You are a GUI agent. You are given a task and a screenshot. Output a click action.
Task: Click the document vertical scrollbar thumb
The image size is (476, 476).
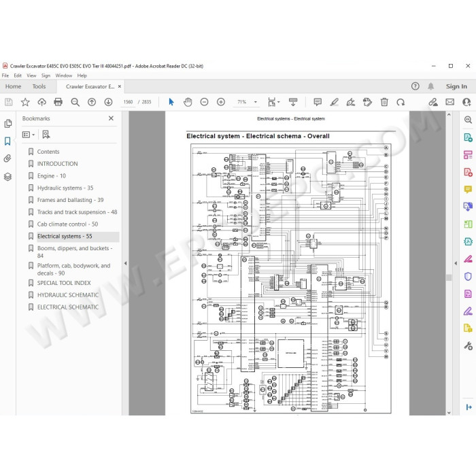(x=449, y=277)
